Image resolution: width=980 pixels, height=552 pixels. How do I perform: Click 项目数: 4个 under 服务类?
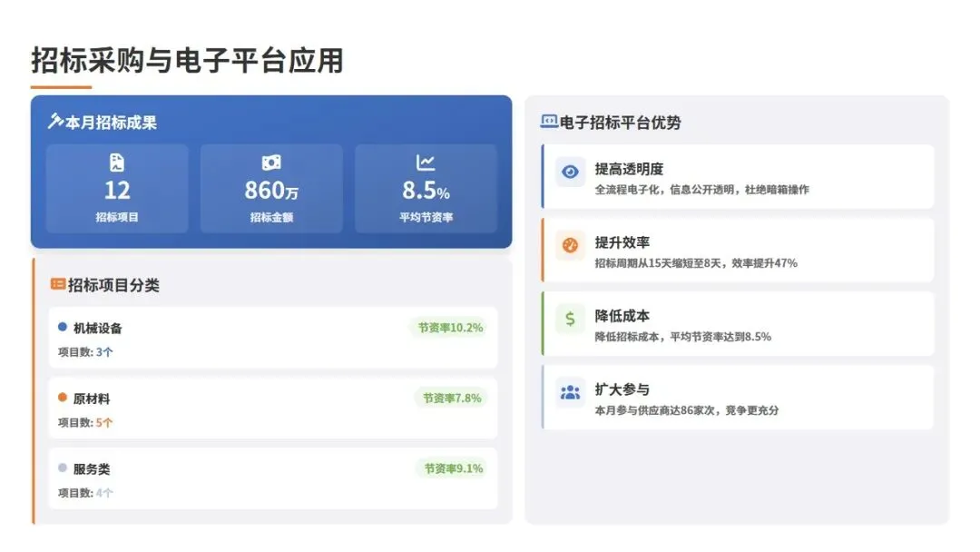(x=85, y=493)
